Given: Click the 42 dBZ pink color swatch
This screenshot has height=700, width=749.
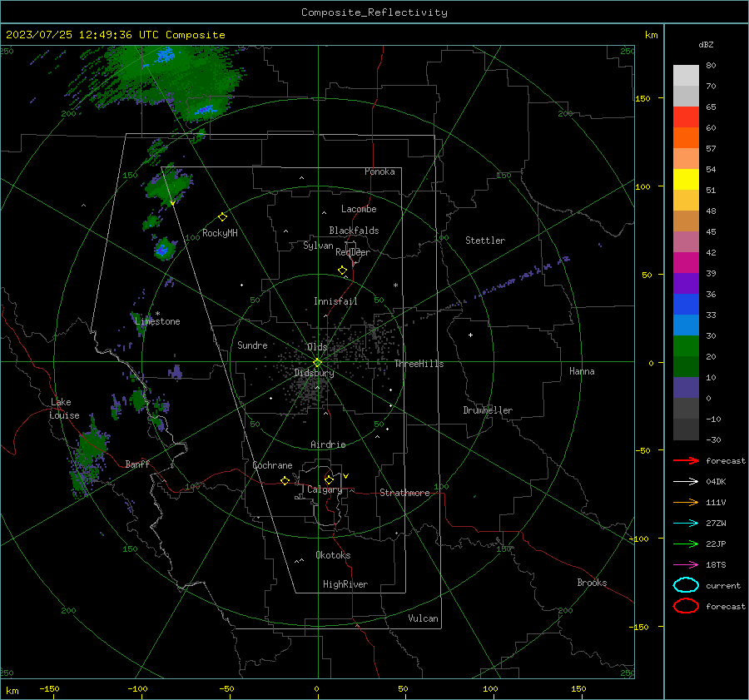Looking at the screenshot, I should 686,241.
